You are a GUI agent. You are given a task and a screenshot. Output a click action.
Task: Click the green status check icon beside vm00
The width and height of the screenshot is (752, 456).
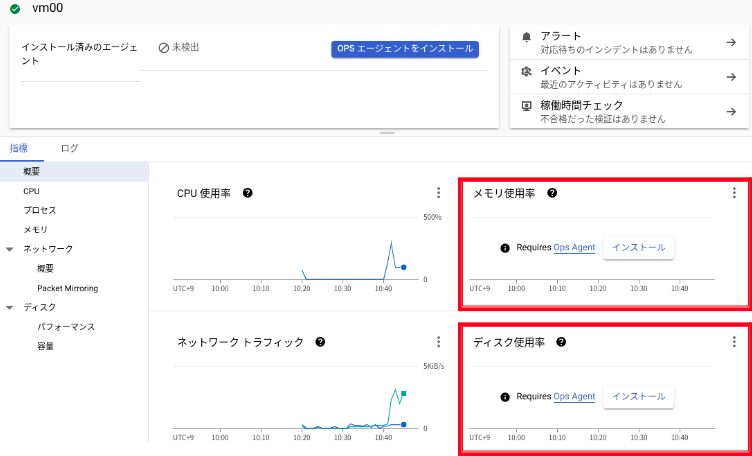pos(15,9)
